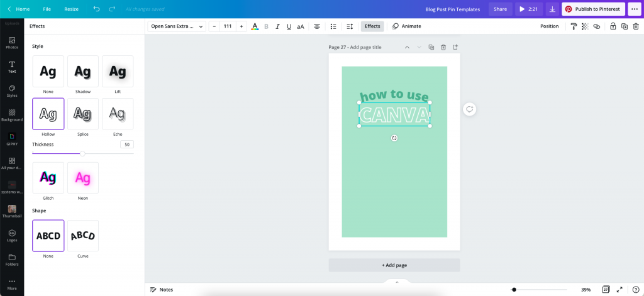The height and width of the screenshot is (296, 644).
Task: Open the Folders panel in sidebar
Action: [x=12, y=260]
